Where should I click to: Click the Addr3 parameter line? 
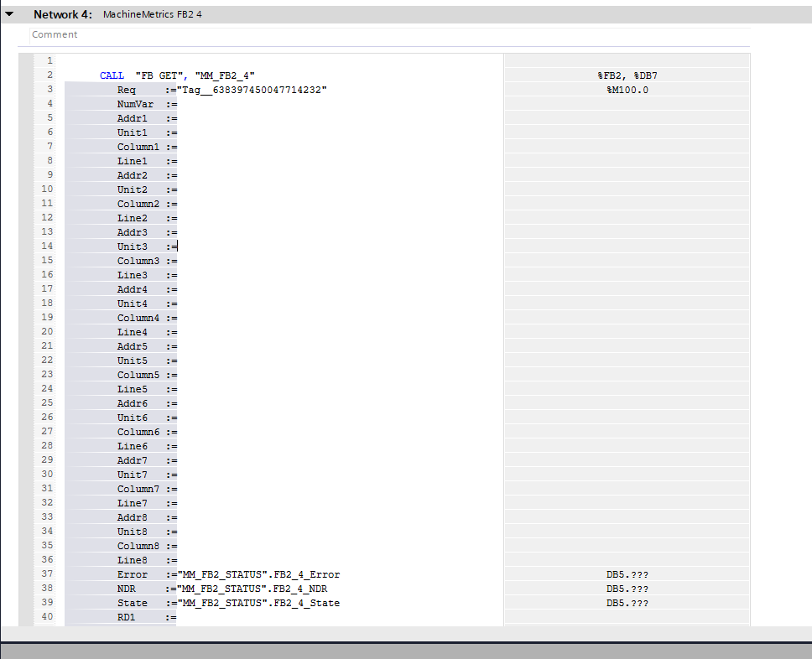tap(132, 232)
